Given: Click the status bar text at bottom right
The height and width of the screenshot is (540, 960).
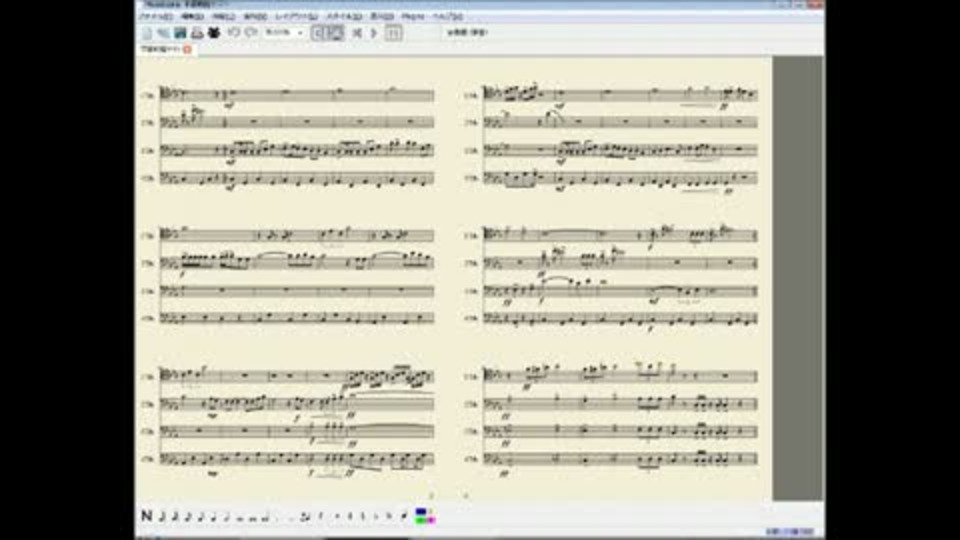Looking at the screenshot, I should (x=790, y=531).
